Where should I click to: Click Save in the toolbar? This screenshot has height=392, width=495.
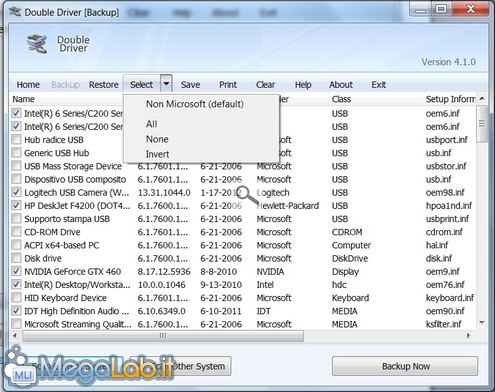(190, 85)
